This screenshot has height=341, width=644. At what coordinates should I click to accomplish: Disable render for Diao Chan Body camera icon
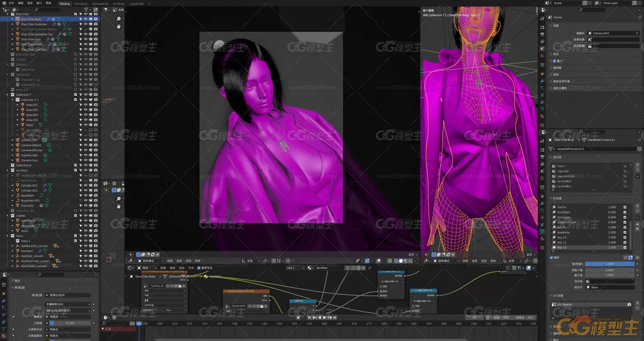coord(96,19)
